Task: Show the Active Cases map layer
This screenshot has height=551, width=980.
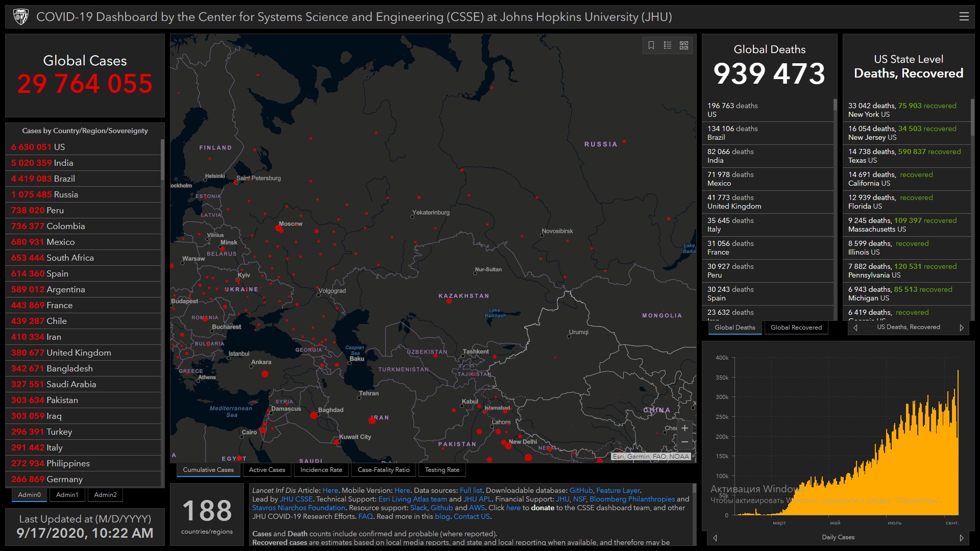Action: pyautogui.click(x=267, y=470)
